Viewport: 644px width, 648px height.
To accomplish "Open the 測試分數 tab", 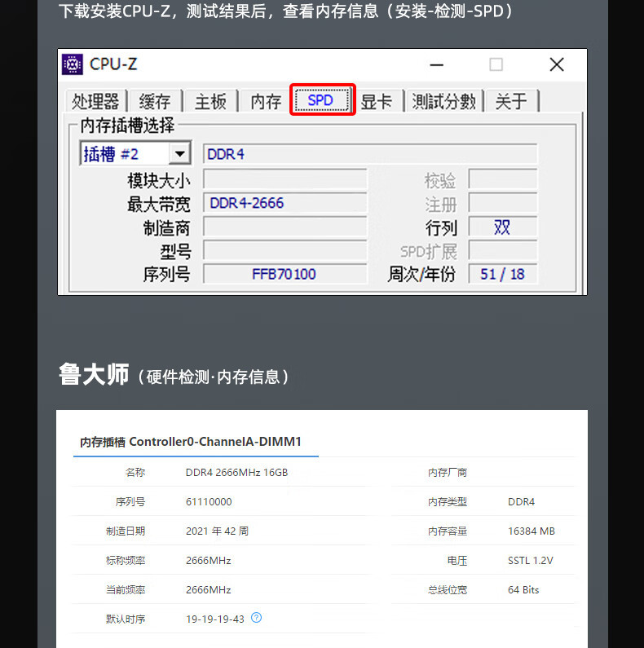I will pos(443,101).
